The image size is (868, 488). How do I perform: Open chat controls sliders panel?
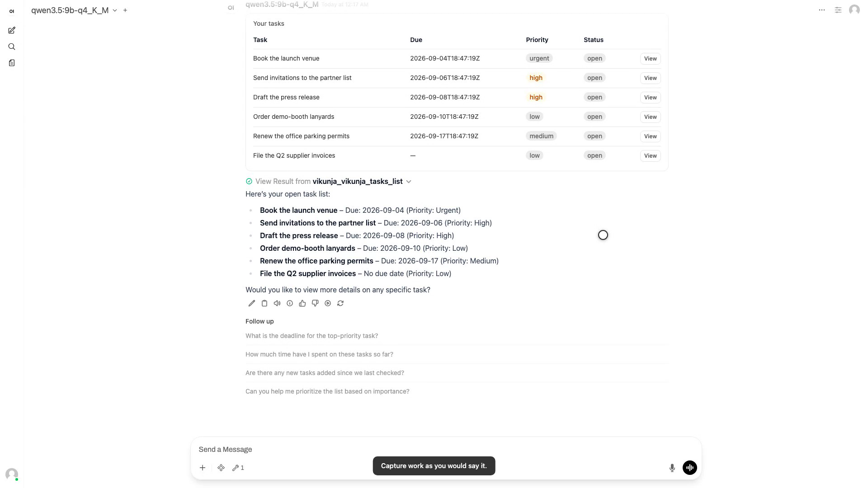pyautogui.click(x=838, y=10)
